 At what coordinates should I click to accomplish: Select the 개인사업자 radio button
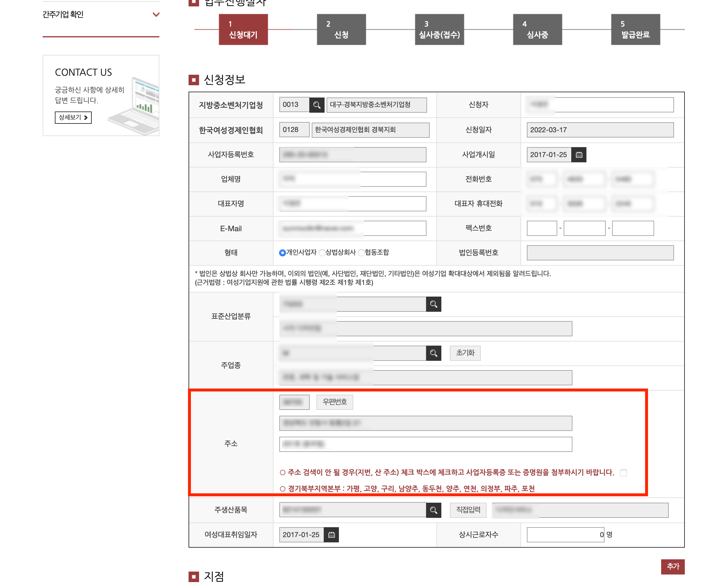click(282, 253)
